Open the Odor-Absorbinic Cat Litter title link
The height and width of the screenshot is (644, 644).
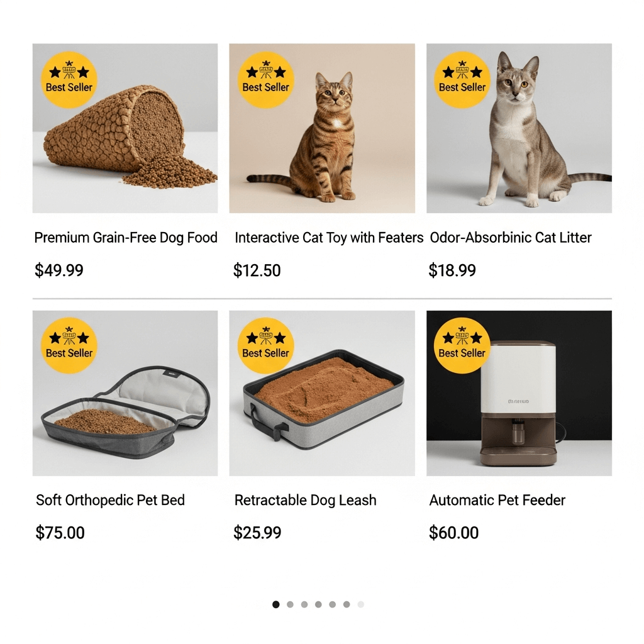pos(511,237)
